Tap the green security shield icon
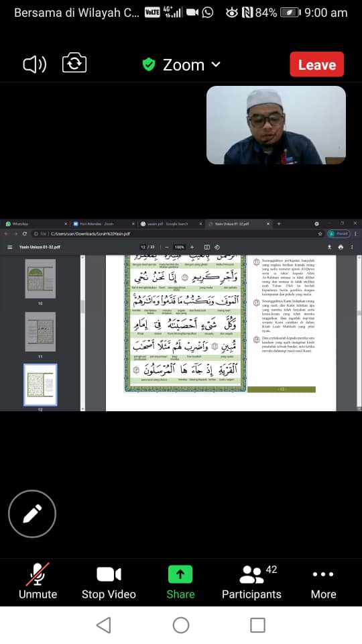Screen dimensions: 362x644 (149, 64)
